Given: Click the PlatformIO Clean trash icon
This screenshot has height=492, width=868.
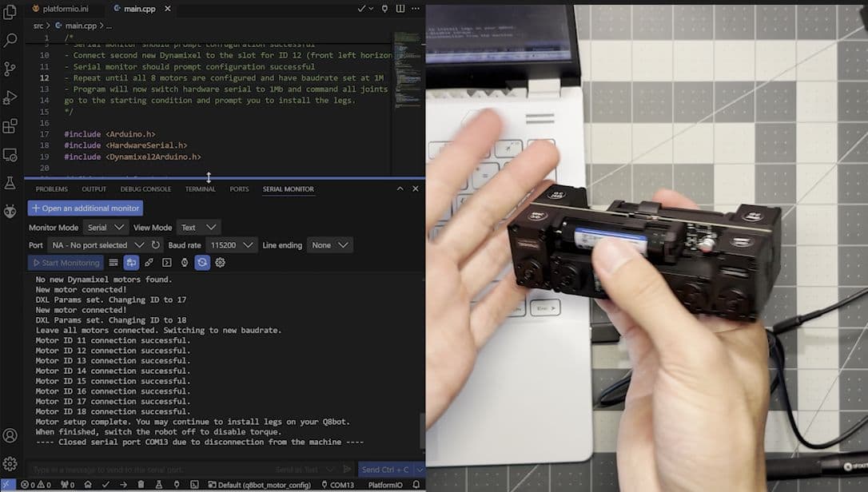Looking at the screenshot, I should [x=141, y=485].
